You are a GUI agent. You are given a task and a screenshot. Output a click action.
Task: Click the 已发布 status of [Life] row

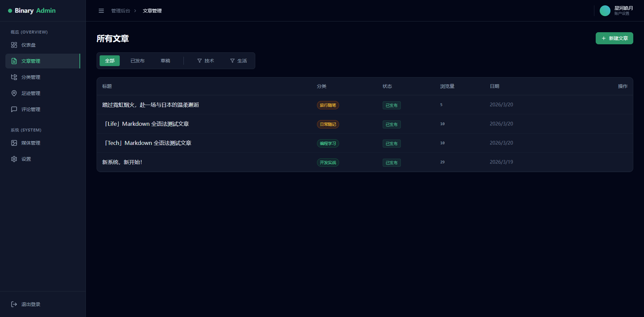(x=392, y=124)
